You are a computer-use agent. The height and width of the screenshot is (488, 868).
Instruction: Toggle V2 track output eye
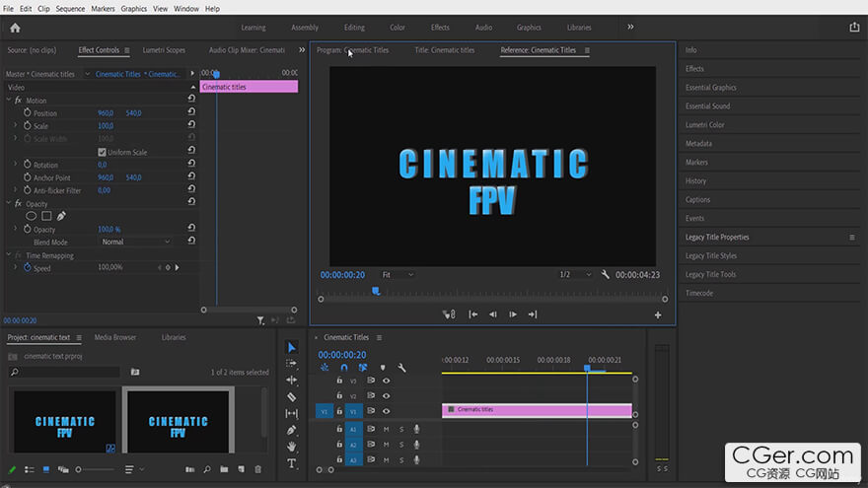pos(387,396)
